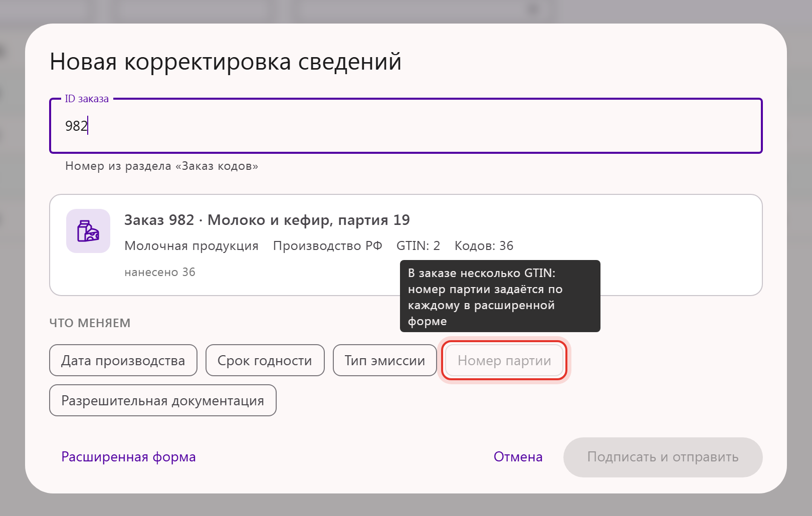This screenshot has height=516, width=812.
Task: Click the 'Молочная продукция' label
Action: [191, 246]
